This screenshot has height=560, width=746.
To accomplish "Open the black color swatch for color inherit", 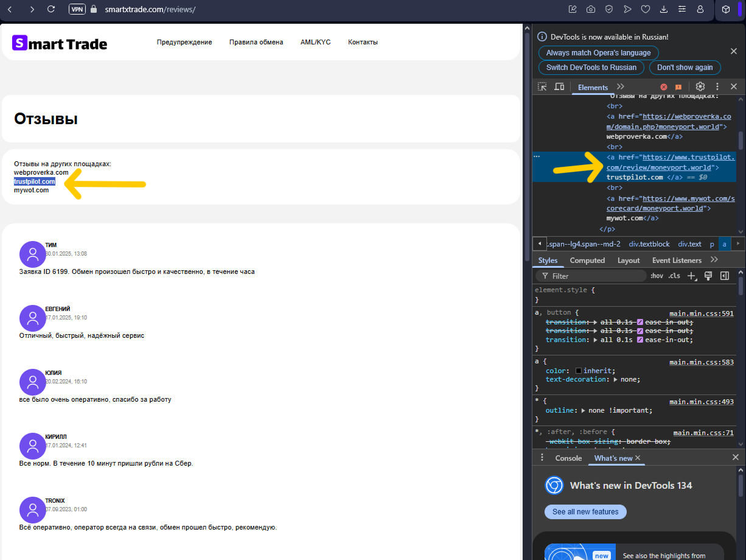I will [579, 371].
